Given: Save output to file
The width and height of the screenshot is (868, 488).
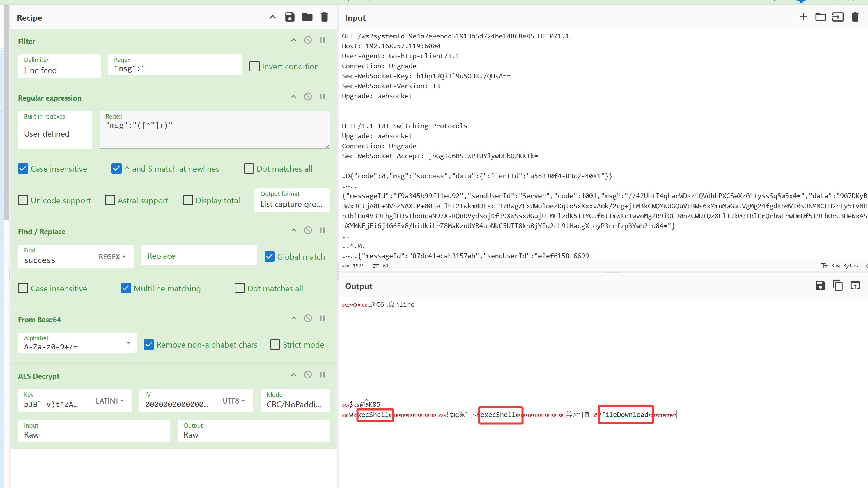Looking at the screenshot, I should click(820, 286).
